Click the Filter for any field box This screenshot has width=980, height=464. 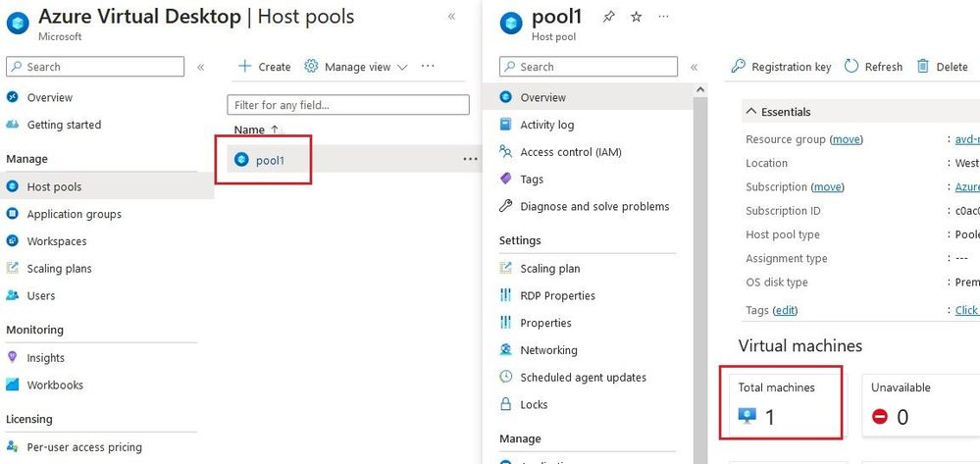[348, 104]
